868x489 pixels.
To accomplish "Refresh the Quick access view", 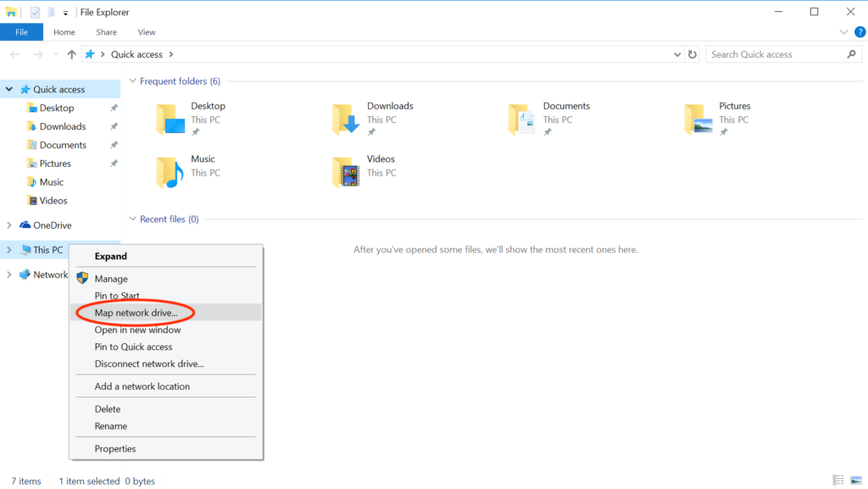I will point(693,54).
